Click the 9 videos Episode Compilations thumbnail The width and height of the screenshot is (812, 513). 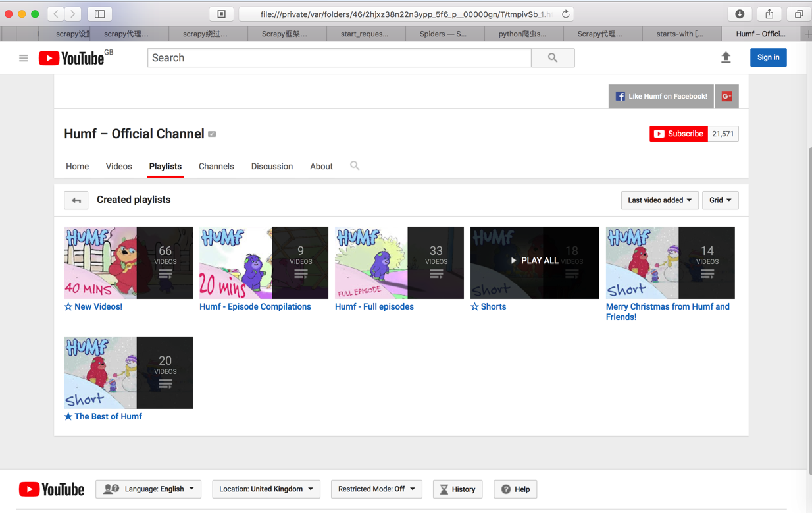click(x=264, y=263)
